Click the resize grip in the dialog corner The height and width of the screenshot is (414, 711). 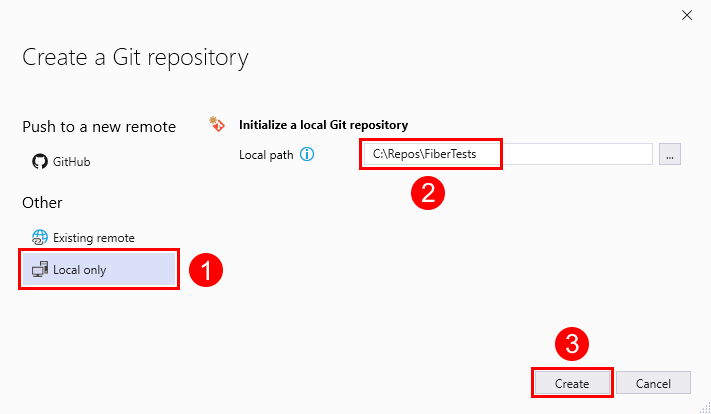point(703,406)
